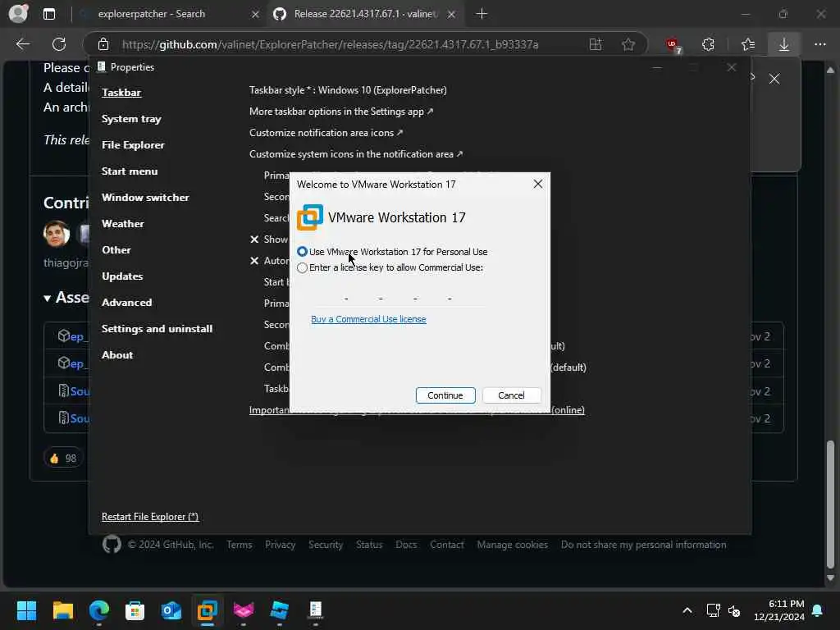Refresh the GitHub page

[x=59, y=44]
